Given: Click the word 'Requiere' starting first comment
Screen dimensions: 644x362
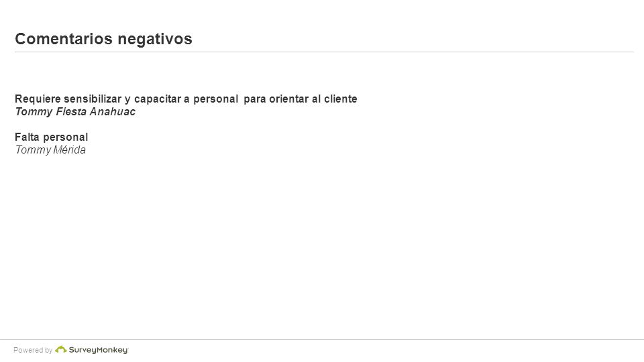Looking at the screenshot, I should [38, 99].
